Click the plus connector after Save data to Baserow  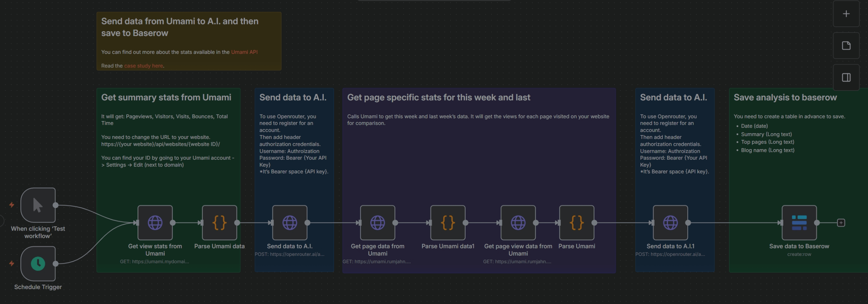click(841, 223)
